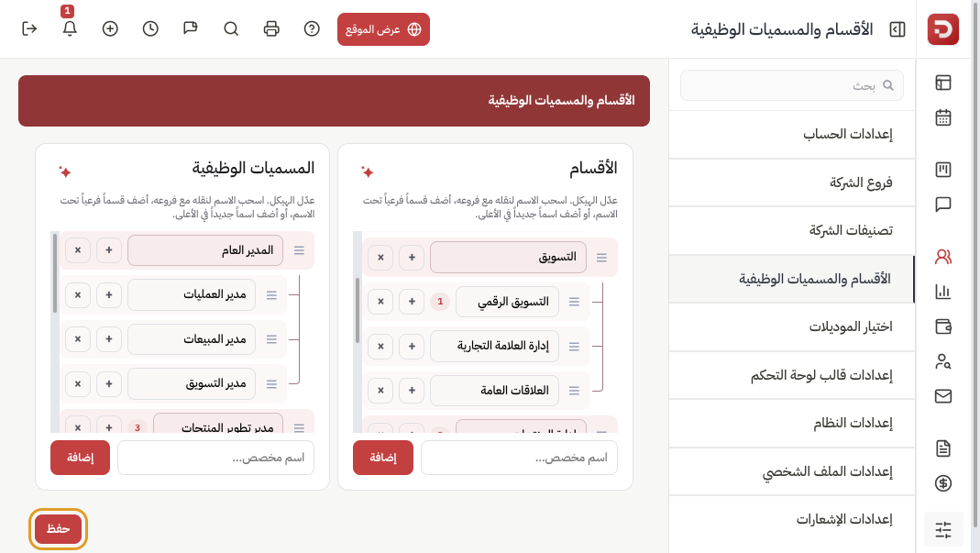Delete the العلاقات العامة row

pos(380,391)
